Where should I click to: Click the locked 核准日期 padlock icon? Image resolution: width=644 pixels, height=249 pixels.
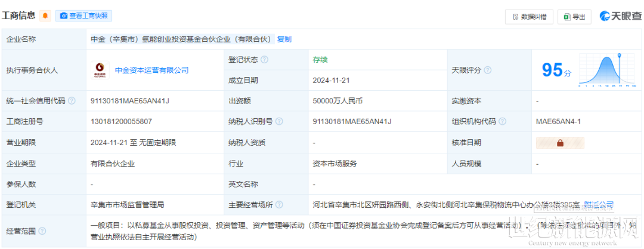[x=560, y=143]
